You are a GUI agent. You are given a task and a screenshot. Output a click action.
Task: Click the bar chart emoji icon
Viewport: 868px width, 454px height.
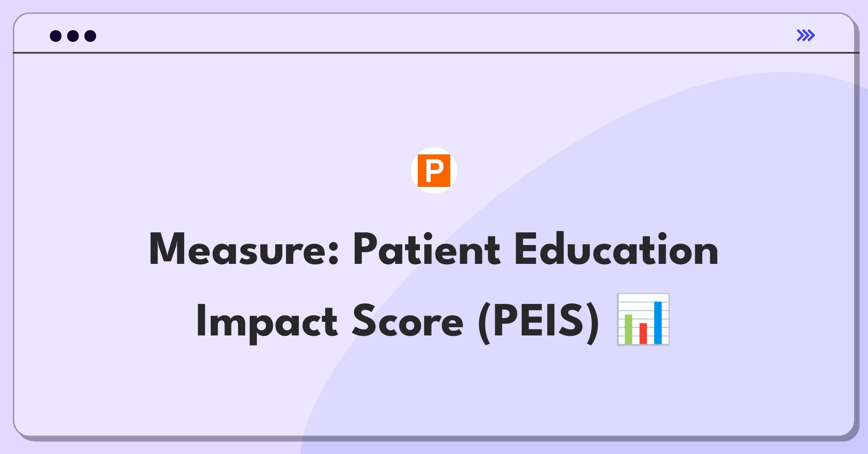click(x=643, y=320)
